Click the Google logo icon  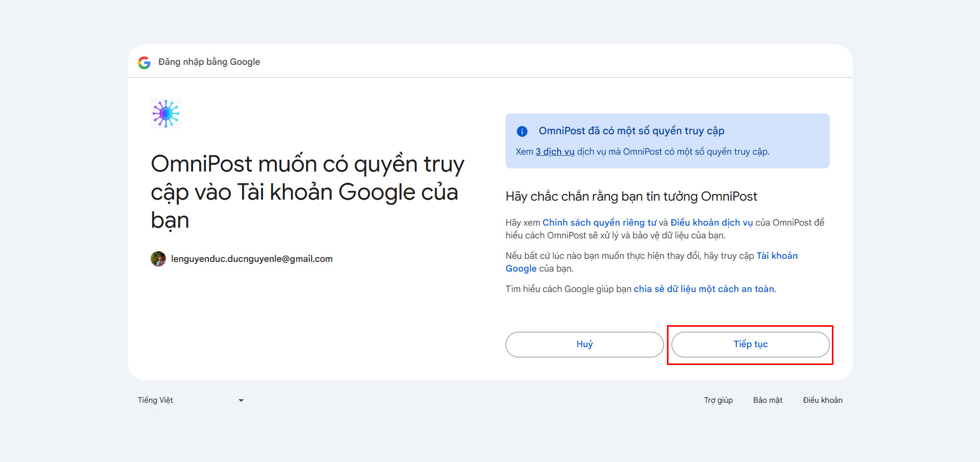tap(145, 62)
